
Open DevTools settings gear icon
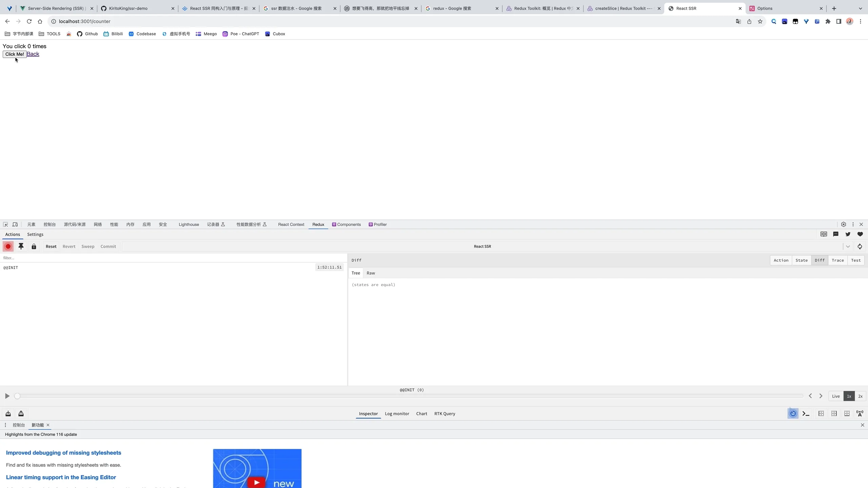[x=844, y=224]
